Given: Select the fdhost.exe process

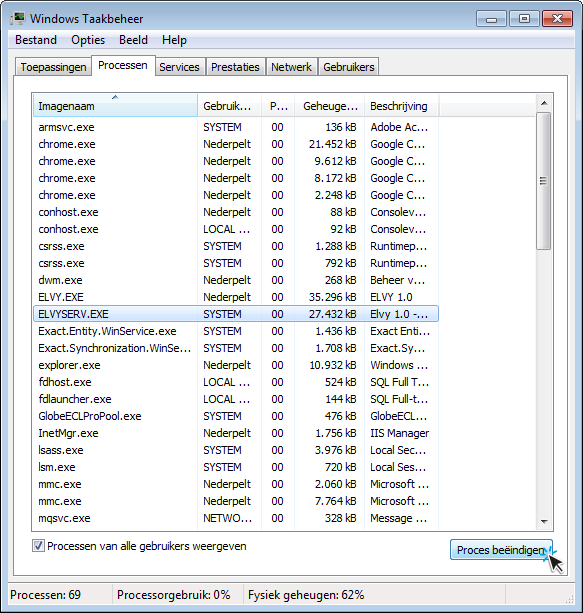Looking at the screenshot, I should click(236, 382).
